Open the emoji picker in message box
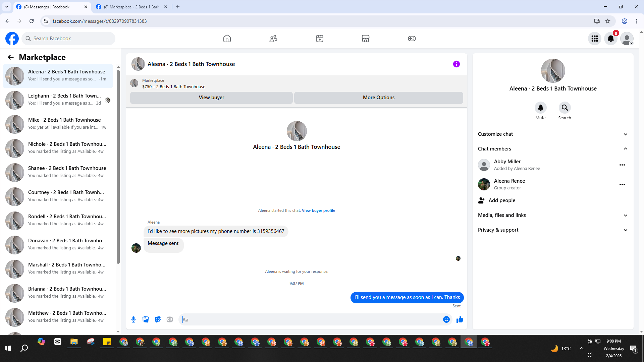 (446, 319)
